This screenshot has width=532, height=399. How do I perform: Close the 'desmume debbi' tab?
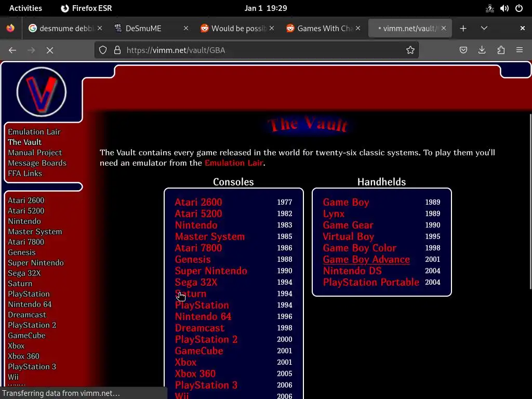click(100, 29)
